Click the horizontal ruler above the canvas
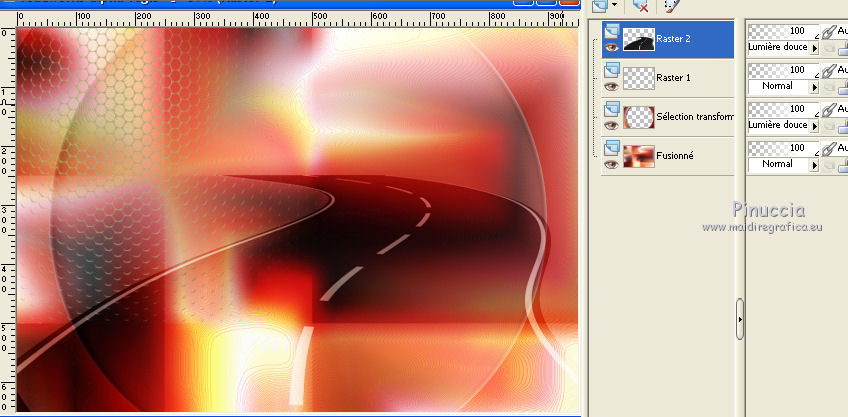 (297, 19)
